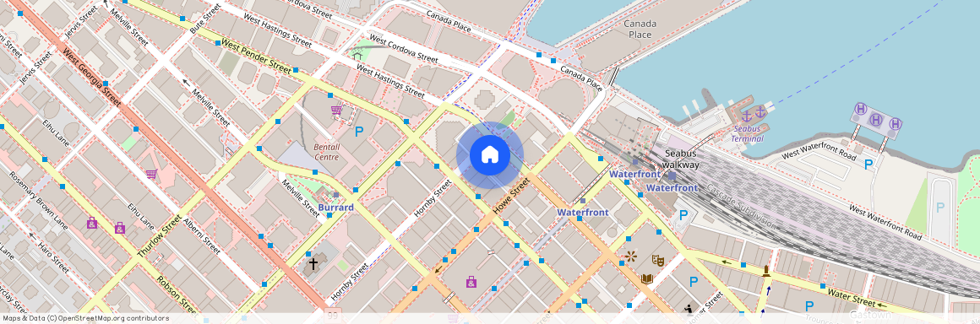Image resolution: width=980 pixels, height=324 pixels.
Task: Open the parking P icon beneath Water Street label
Action: pos(809,306)
